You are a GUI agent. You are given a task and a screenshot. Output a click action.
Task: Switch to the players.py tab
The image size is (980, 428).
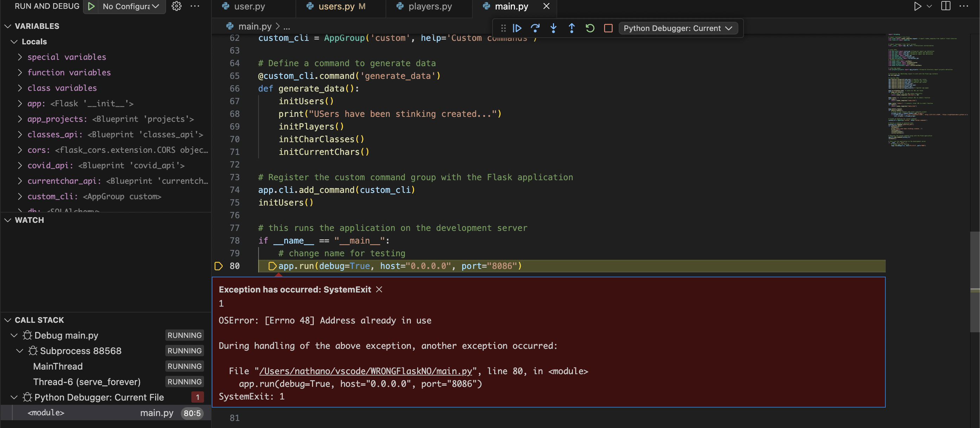pos(430,6)
